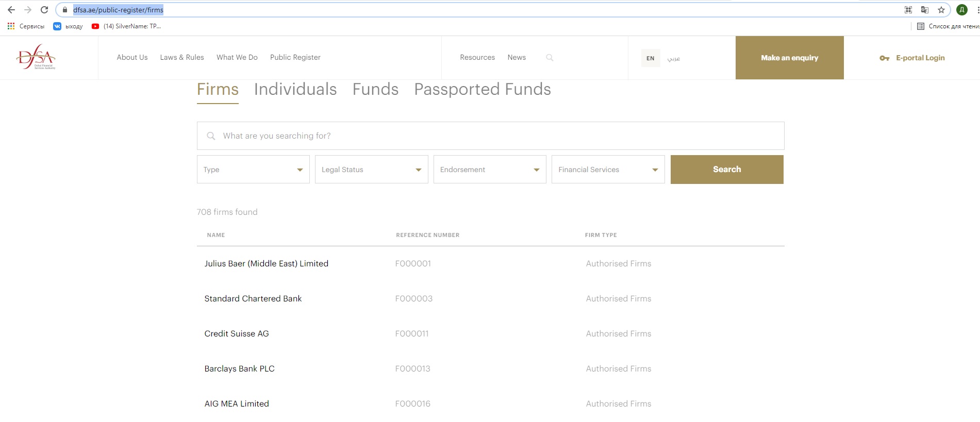
Task: Open the Type dropdown
Action: (253, 170)
